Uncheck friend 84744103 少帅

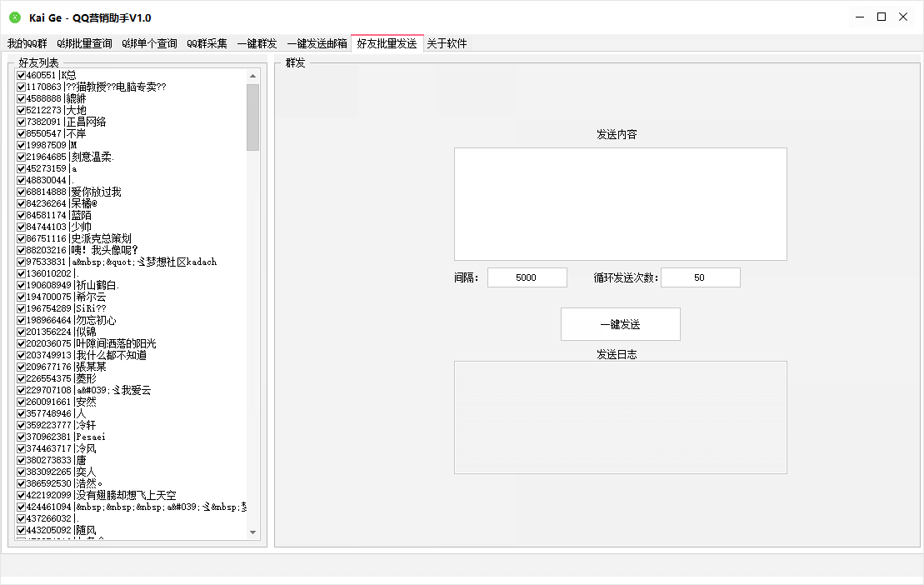coord(21,227)
